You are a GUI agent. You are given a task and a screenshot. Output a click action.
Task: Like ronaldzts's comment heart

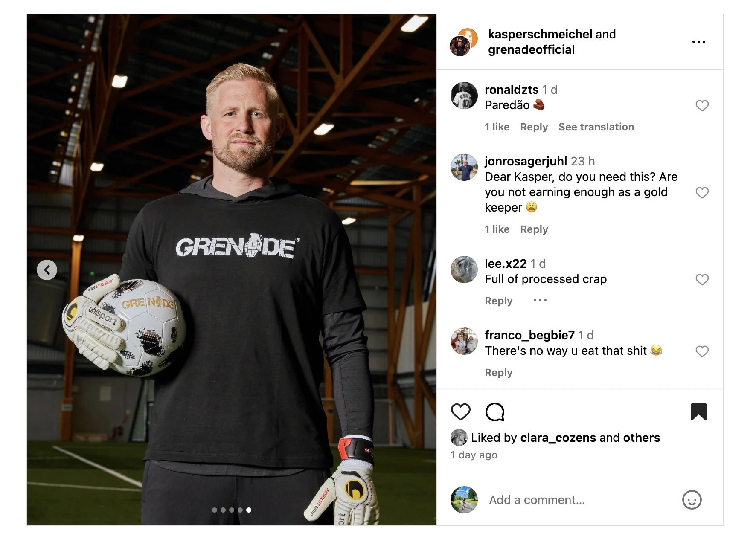click(702, 106)
